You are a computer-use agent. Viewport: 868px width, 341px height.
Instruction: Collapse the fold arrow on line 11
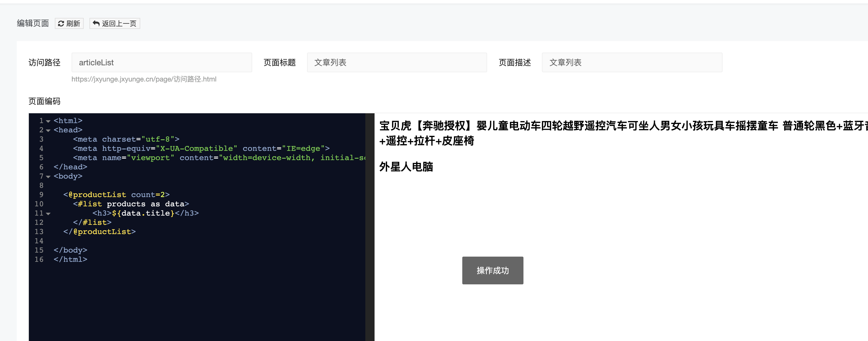[48, 214]
